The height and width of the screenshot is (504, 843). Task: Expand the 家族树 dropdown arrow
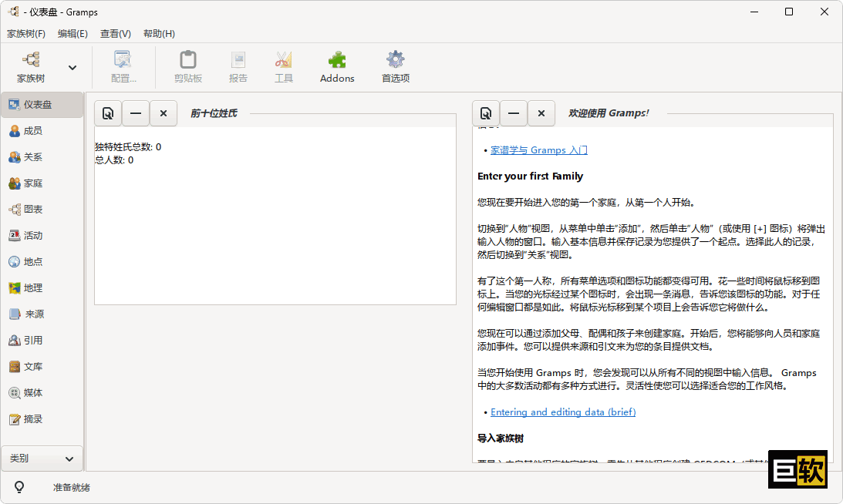[72, 68]
